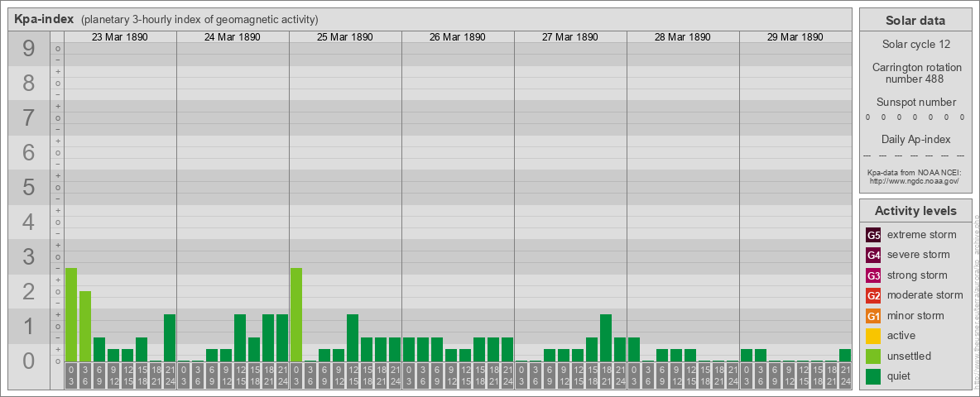Click the G5 extreme storm badge
980x397 pixels.
[873, 236]
